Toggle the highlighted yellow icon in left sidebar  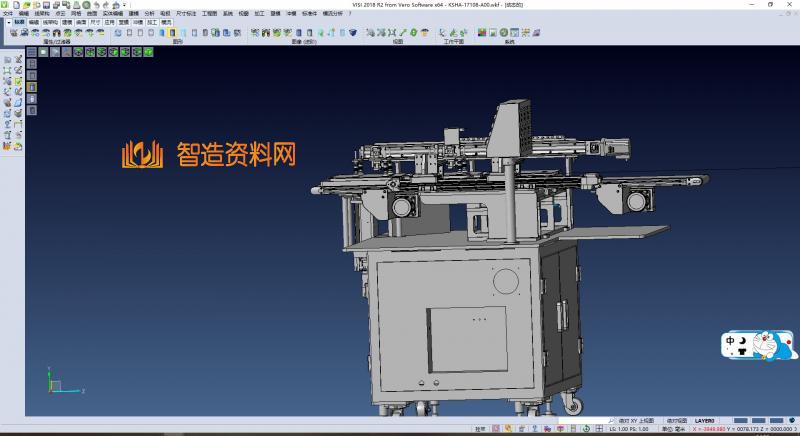pos(31,87)
